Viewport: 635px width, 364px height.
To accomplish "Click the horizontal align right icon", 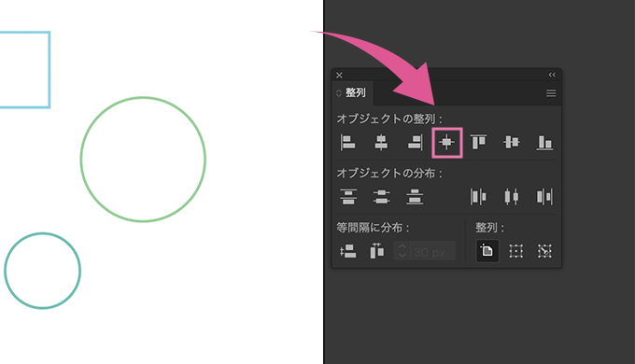I will [416, 143].
